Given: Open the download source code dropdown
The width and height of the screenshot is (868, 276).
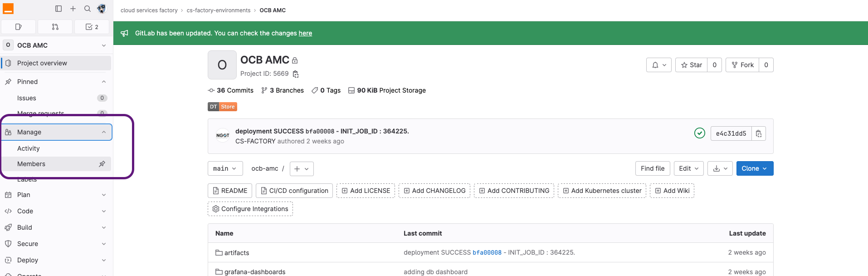Looking at the screenshot, I should 720,168.
